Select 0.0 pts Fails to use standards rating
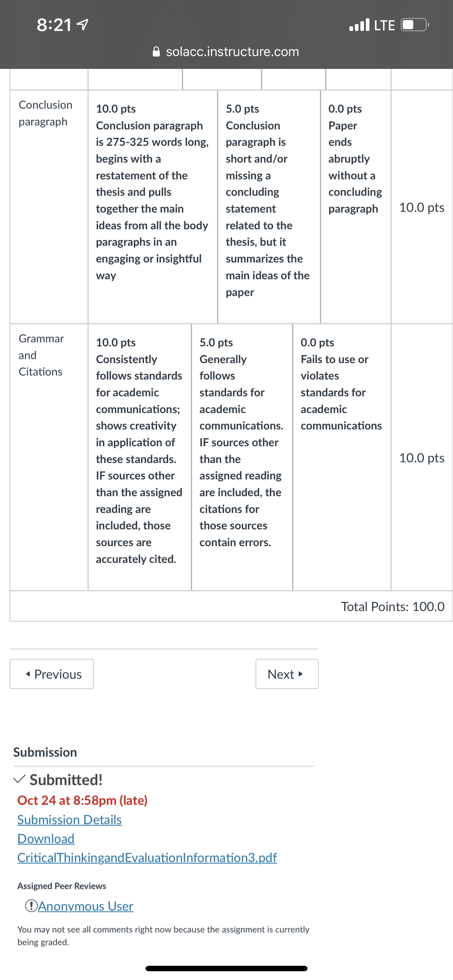 [x=342, y=457]
